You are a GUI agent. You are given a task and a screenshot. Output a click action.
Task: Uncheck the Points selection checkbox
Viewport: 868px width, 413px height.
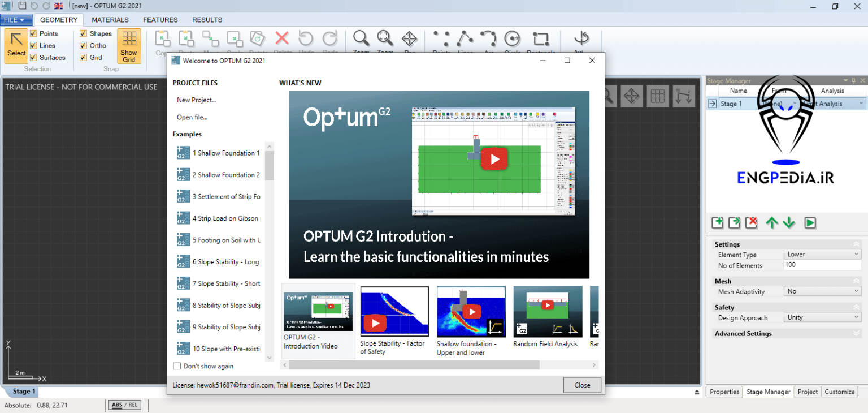[33, 33]
